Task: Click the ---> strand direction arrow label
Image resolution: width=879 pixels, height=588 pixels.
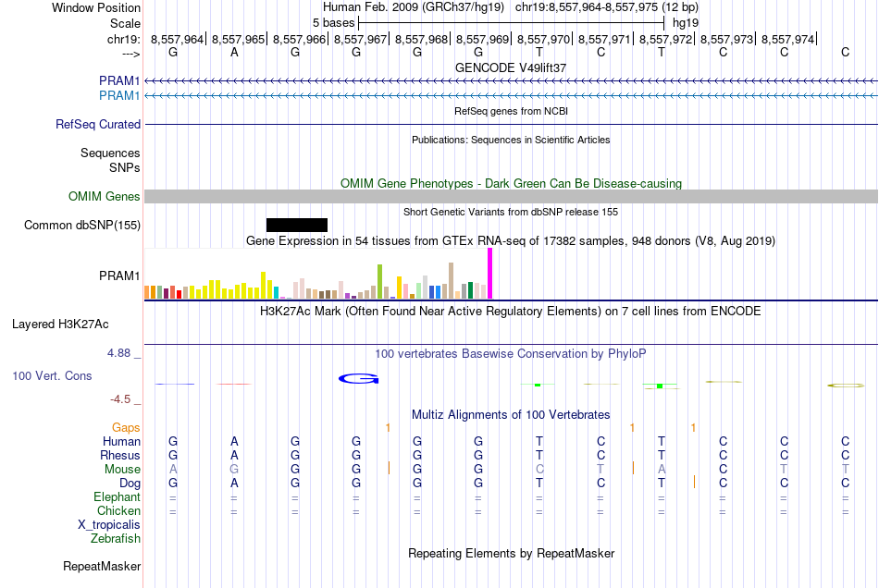Action: [x=130, y=54]
